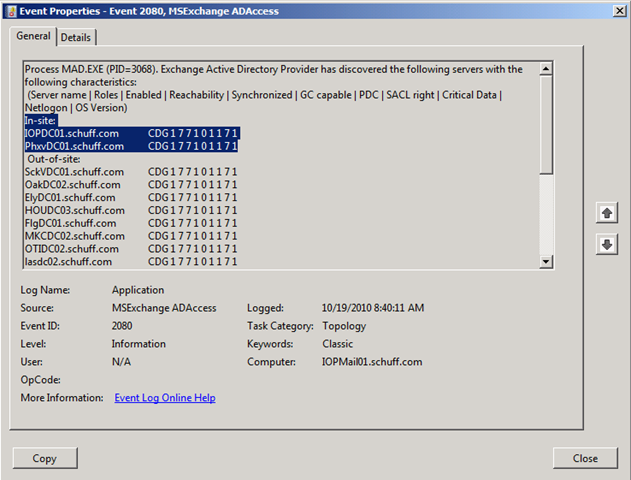Open the Details tab
This screenshot has width=631, height=480.
point(76,37)
